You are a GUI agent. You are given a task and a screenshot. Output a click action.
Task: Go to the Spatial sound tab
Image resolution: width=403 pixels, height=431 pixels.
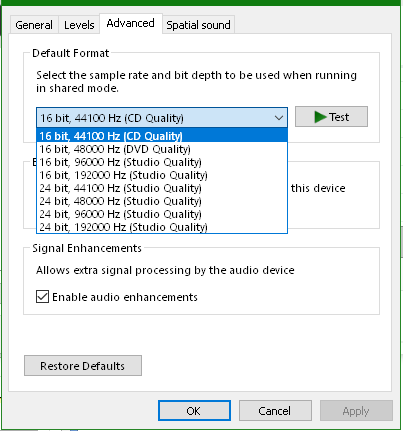click(198, 25)
